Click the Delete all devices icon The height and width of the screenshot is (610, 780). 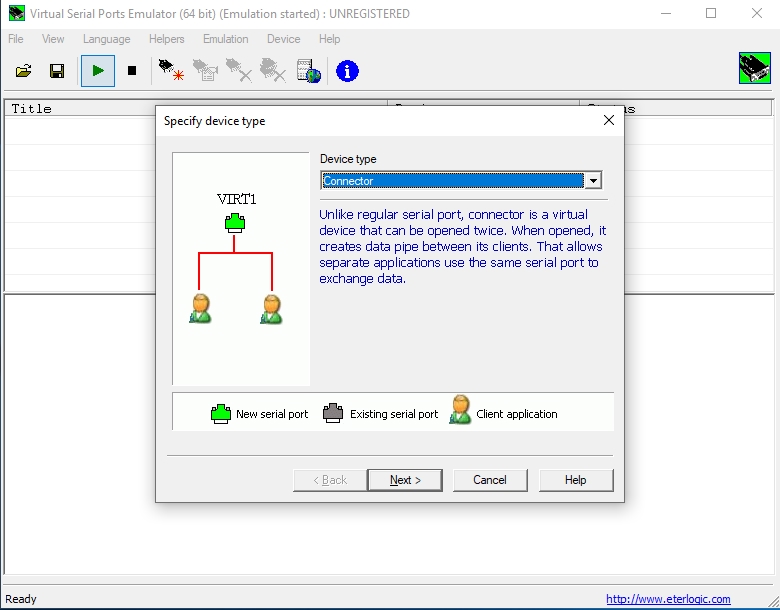click(273, 70)
